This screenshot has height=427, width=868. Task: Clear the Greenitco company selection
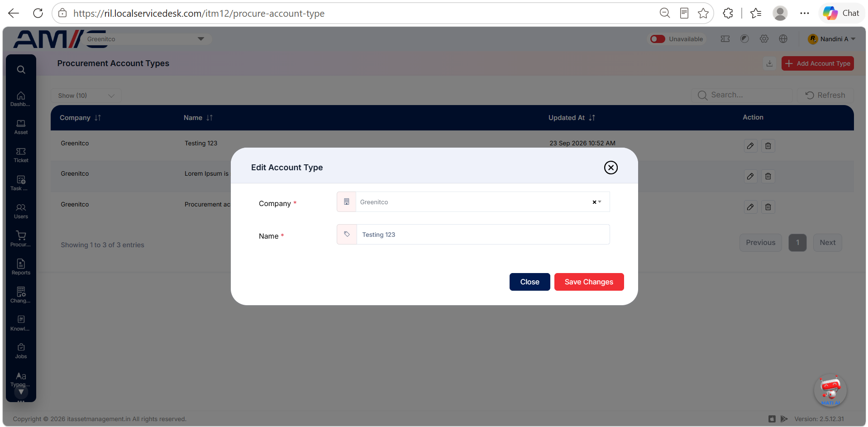[x=594, y=202]
